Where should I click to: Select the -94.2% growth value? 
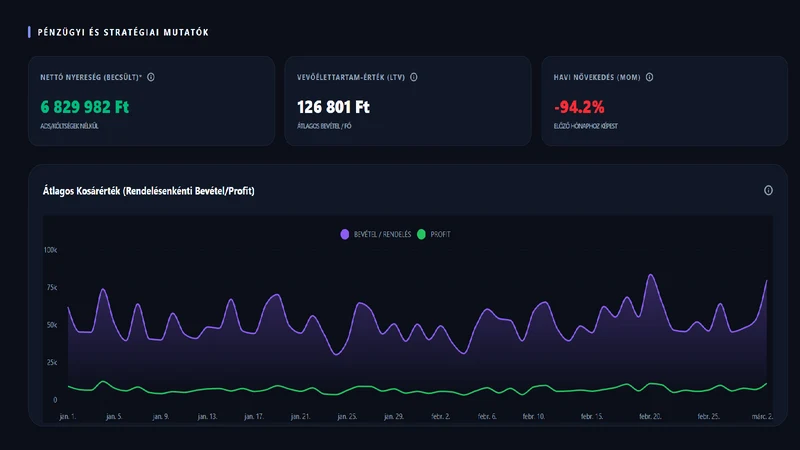(579, 107)
